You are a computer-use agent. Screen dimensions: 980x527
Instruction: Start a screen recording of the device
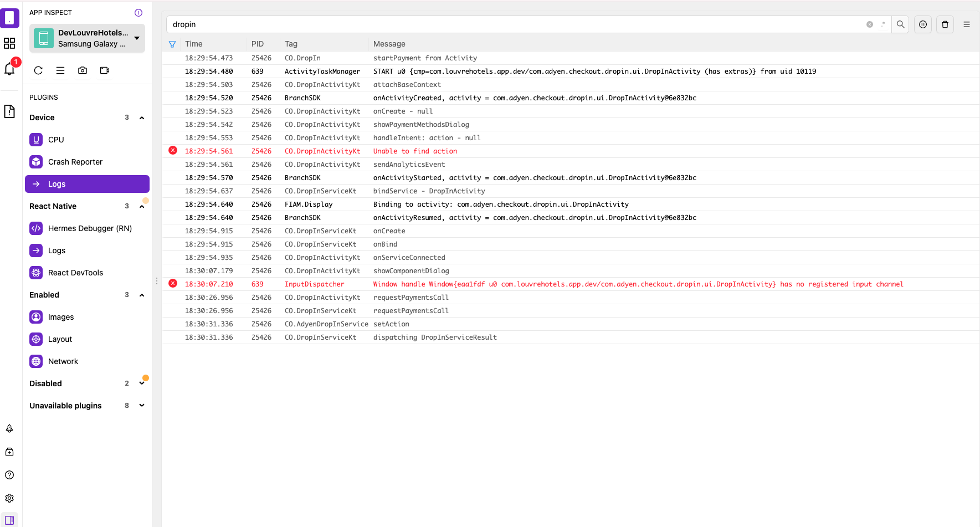click(x=105, y=70)
